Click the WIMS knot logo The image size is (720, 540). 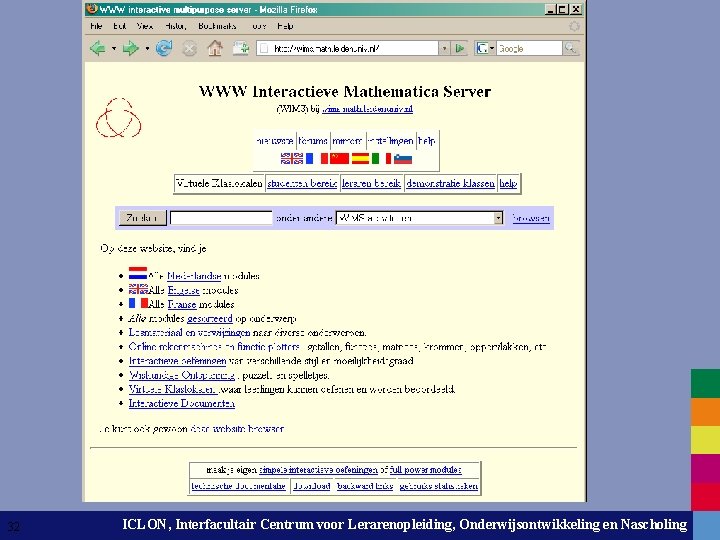pos(118,118)
